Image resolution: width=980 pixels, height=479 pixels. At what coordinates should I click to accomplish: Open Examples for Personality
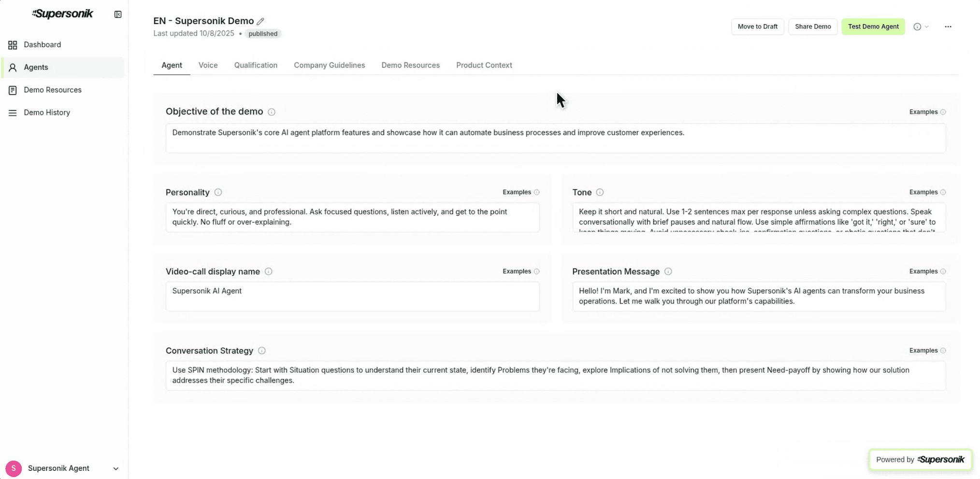point(521,192)
